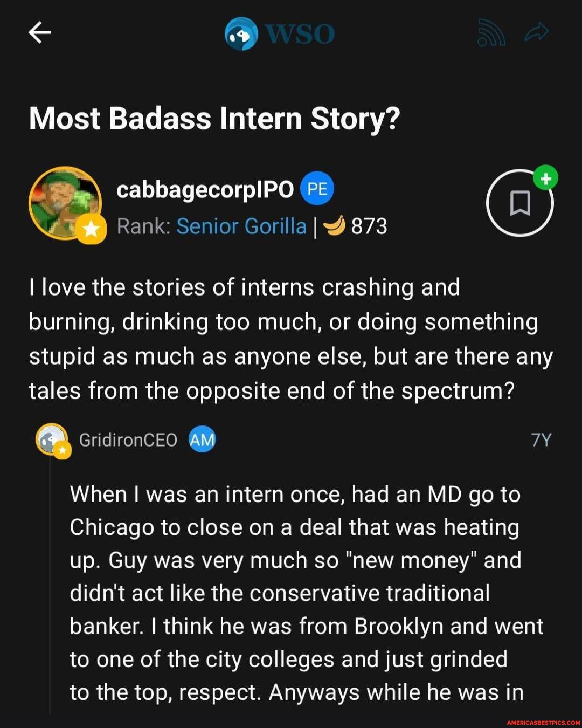Screen dimensions: 582x728
Task: Open cabbagecorpIPO's profile picture
Action: [65, 203]
